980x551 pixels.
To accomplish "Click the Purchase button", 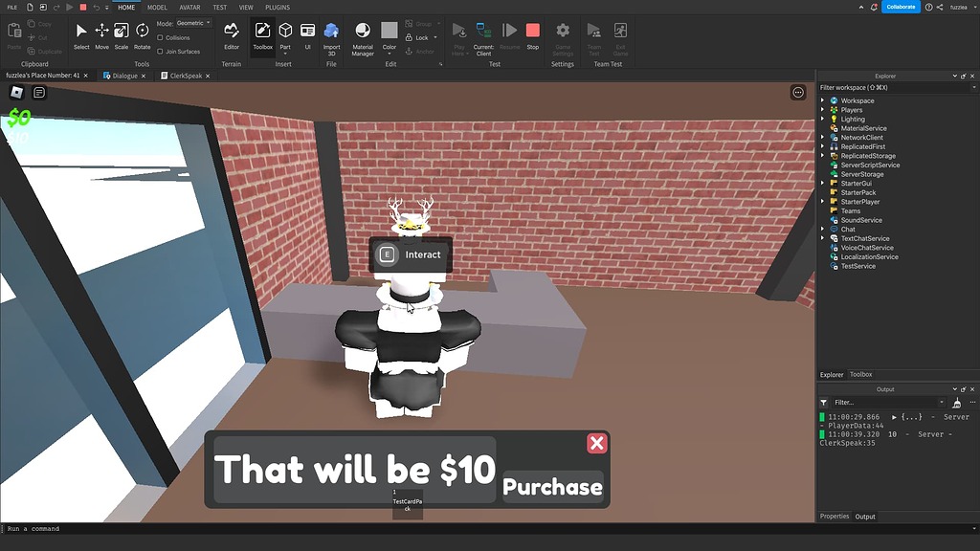I will [552, 486].
